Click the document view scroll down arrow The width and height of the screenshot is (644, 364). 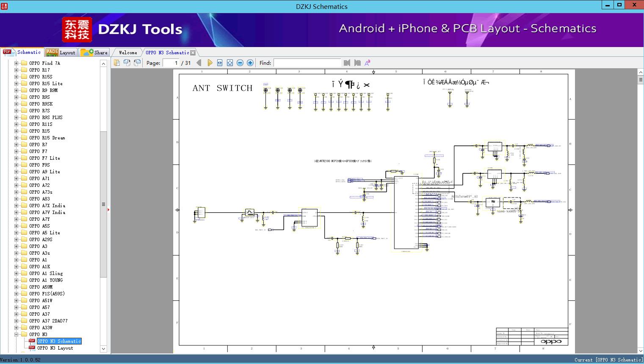641,350
